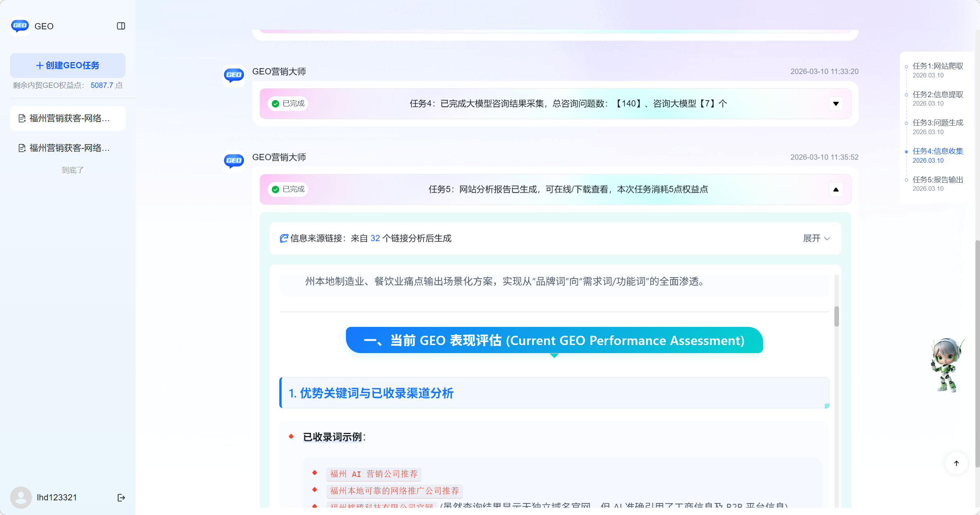The image size is (980, 515).
Task: Click the user avatar icon
Action: point(21,497)
